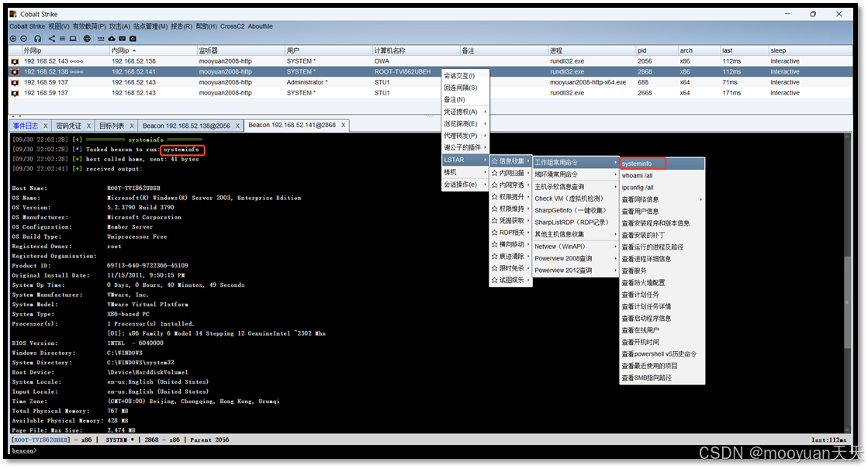Click beacon icon of the Administrator STU1 row
The width and height of the screenshot is (868, 469).
tap(15, 82)
